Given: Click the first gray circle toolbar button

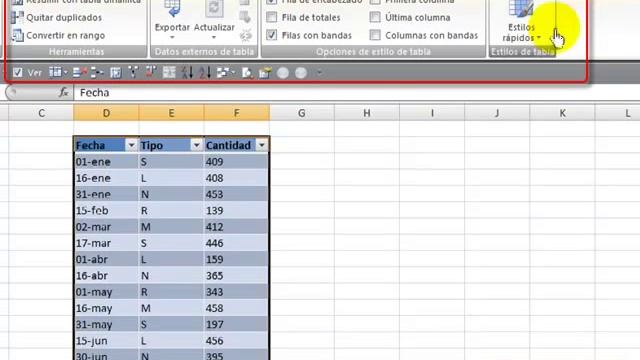Looking at the screenshot, I should (x=282, y=73).
